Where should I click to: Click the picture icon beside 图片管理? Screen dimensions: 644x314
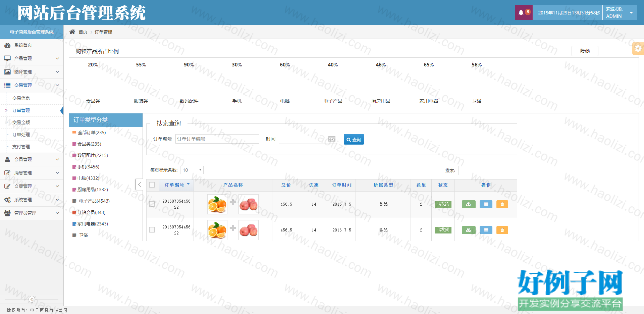[x=7, y=72]
